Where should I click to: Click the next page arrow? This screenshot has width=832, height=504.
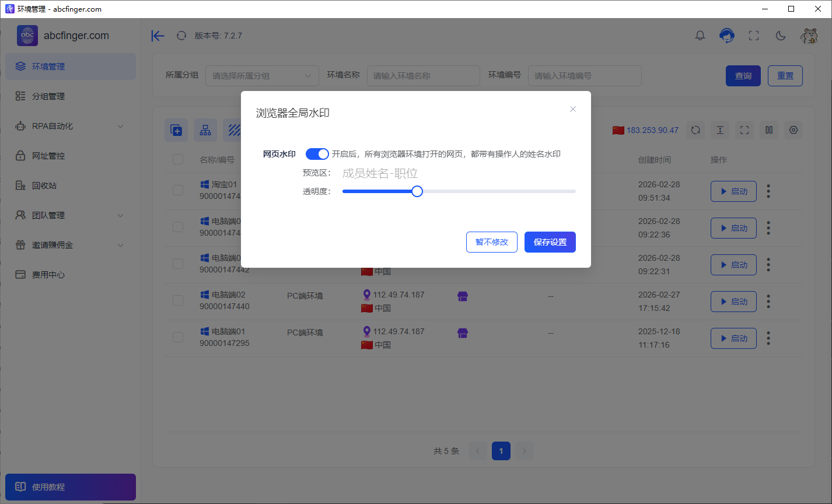coord(525,451)
